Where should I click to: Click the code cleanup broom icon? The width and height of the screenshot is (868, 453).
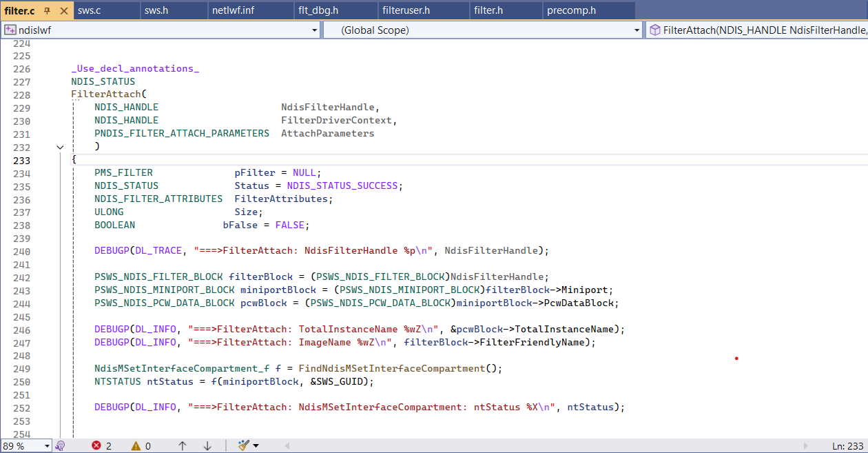coord(243,445)
